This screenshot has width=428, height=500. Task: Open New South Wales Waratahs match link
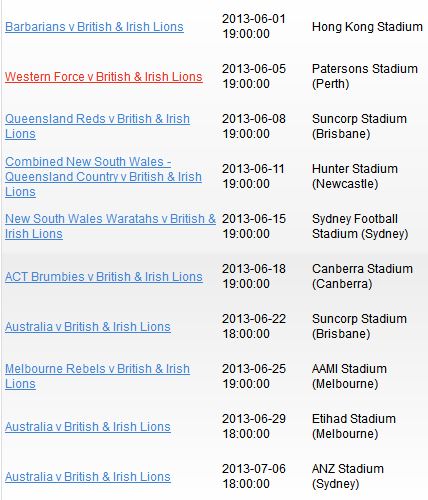110,226
